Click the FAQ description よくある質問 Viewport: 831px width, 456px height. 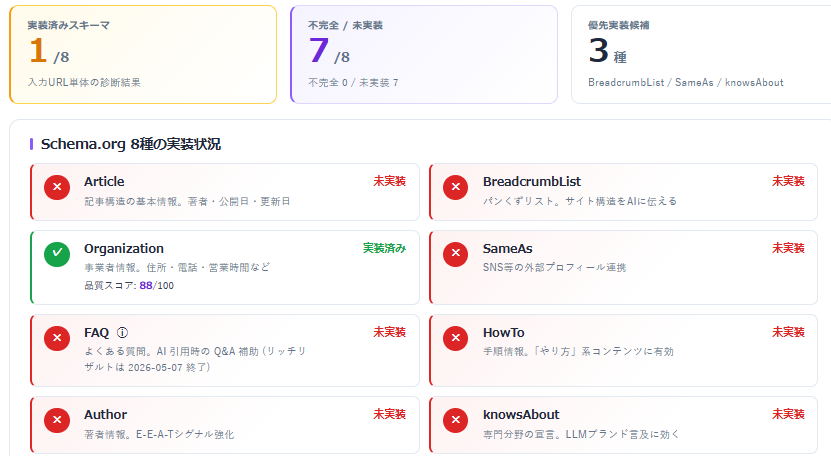(x=195, y=359)
